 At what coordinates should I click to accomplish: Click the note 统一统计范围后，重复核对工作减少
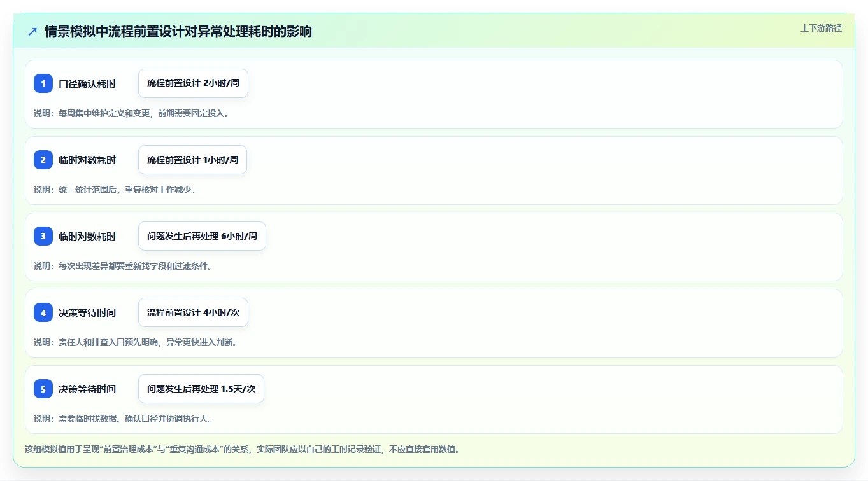(115, 190)
